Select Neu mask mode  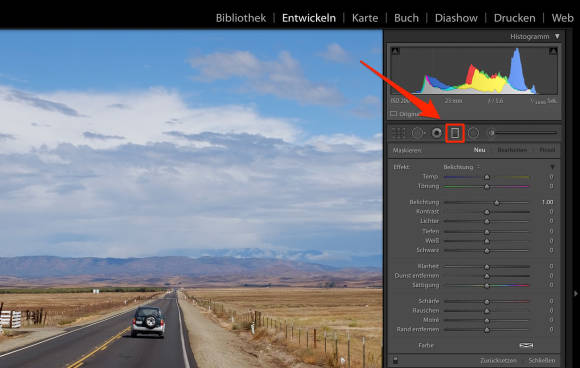tap(479, 150)
